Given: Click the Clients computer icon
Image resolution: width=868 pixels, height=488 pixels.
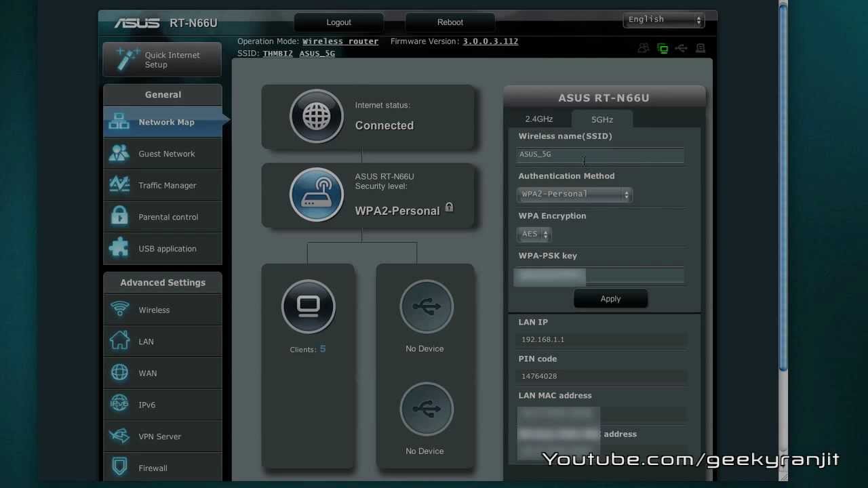Looking at the screenshot, I should click(309, 306).
